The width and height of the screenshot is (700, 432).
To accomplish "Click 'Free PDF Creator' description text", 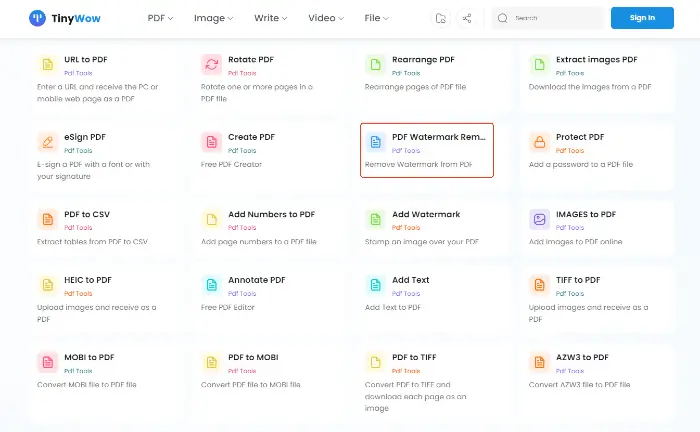I will click(231, 164).
